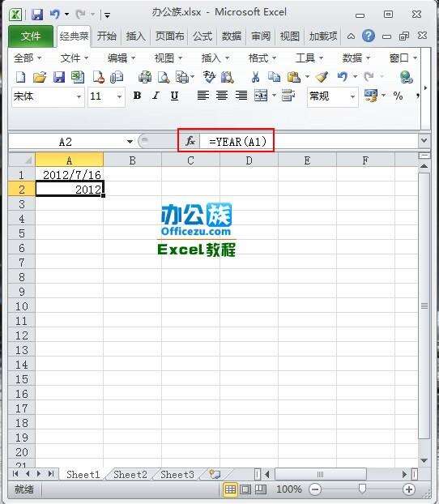The width and height of the screenshot is (439, 504).
Task: Open the 窗口 classic menu
Action: [x=403, y=58]
